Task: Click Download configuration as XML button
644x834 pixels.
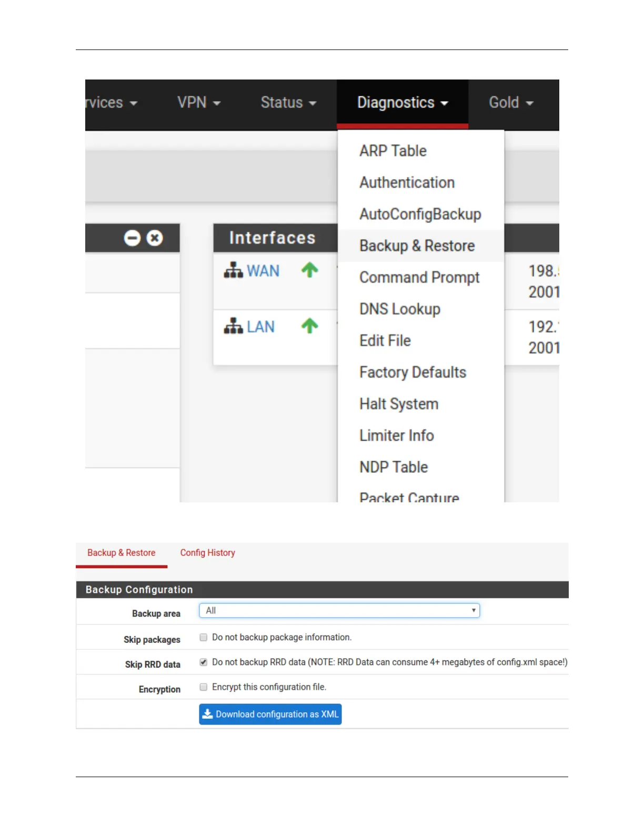Action: tap(270, 714)
